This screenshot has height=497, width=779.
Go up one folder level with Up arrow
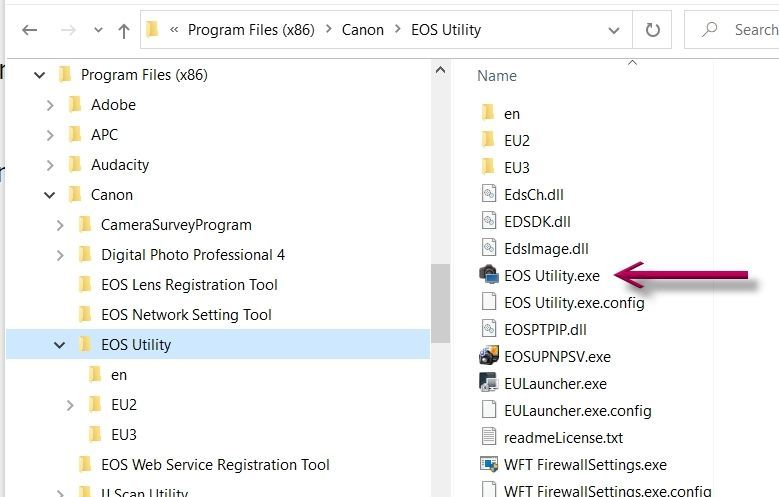123,31
